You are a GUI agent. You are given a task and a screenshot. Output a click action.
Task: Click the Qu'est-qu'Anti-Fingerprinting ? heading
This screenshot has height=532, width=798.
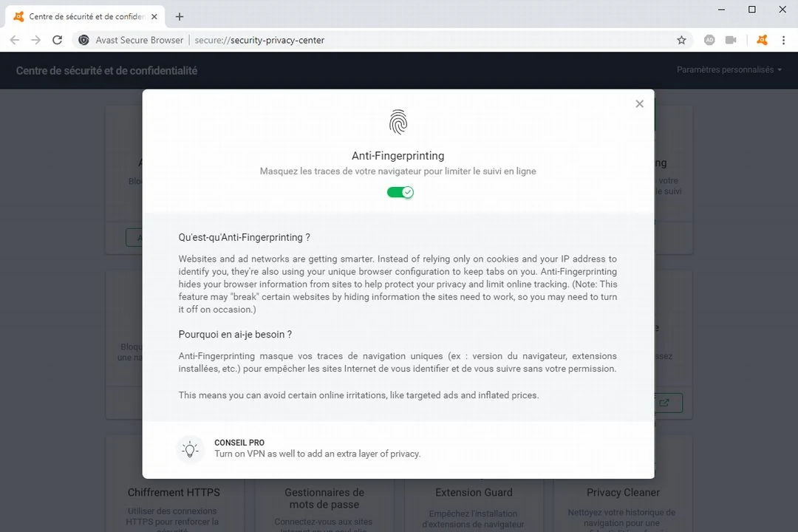tap(245, 237)
